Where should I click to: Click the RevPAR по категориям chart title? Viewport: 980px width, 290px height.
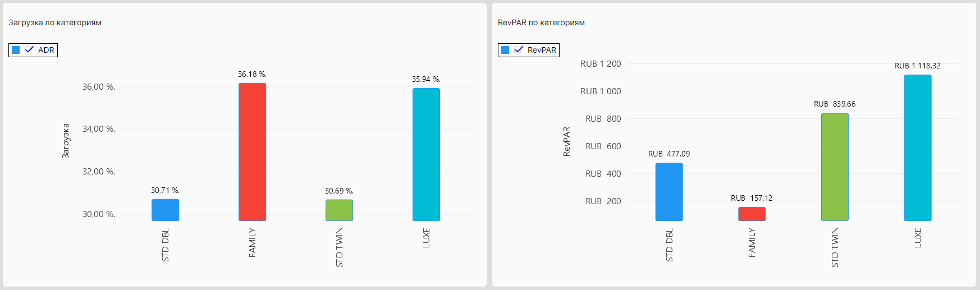(x=541, y=22)
